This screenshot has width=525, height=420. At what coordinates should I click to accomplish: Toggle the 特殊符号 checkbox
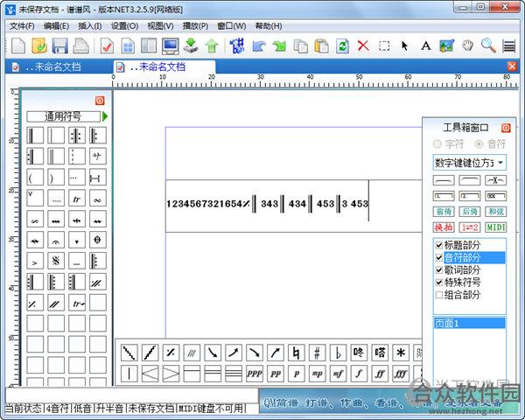(x=439, y=283)
